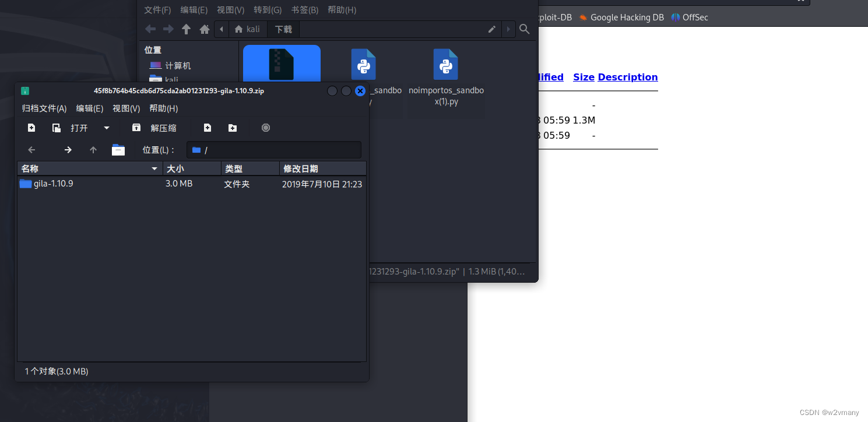Open the 归档文件(A) menu
The width and height of the screenshot is (868, 422).
point(44,108)
